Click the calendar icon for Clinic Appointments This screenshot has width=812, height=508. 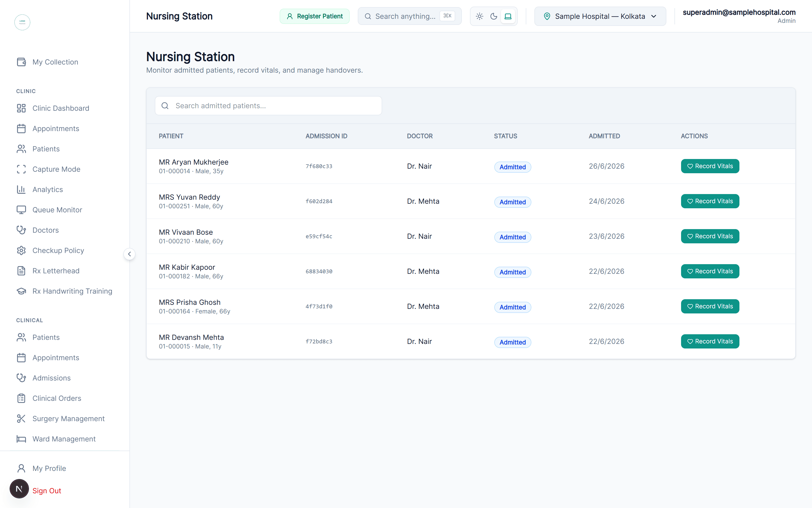coord(21,129)
